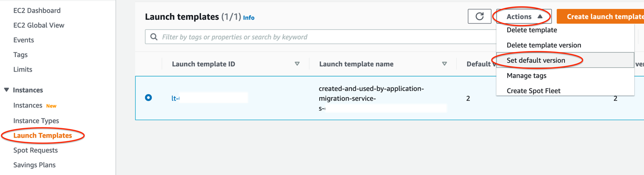Click the search magnifier icon

click(x=154, y=37)
